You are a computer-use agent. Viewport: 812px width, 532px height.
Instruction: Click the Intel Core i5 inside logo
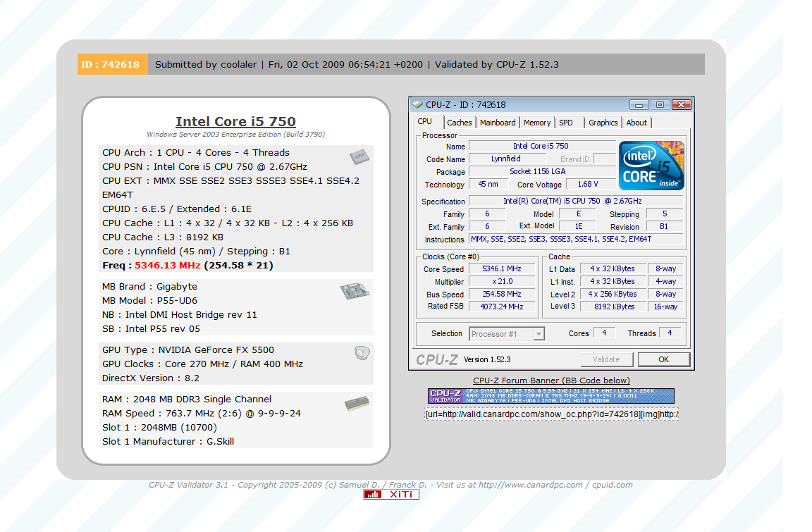(x=651, y=166)
